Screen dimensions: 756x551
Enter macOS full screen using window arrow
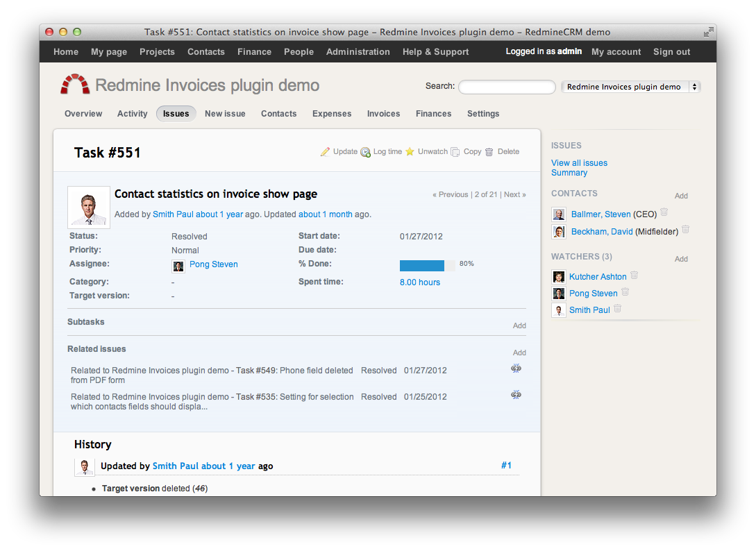click(x=707, y=32)
